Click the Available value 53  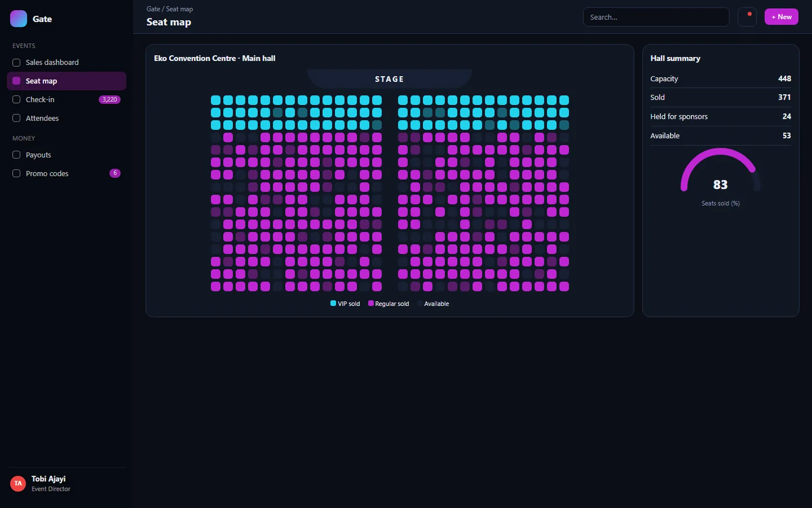(787, 136)
